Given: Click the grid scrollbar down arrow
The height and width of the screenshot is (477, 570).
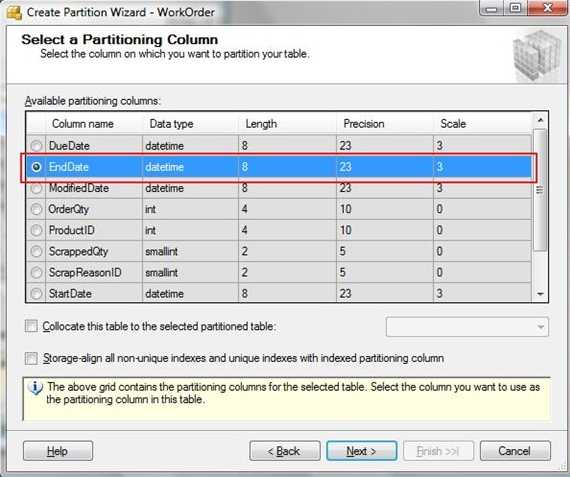Looking at the screenshot, I should (x=540, y=294).
